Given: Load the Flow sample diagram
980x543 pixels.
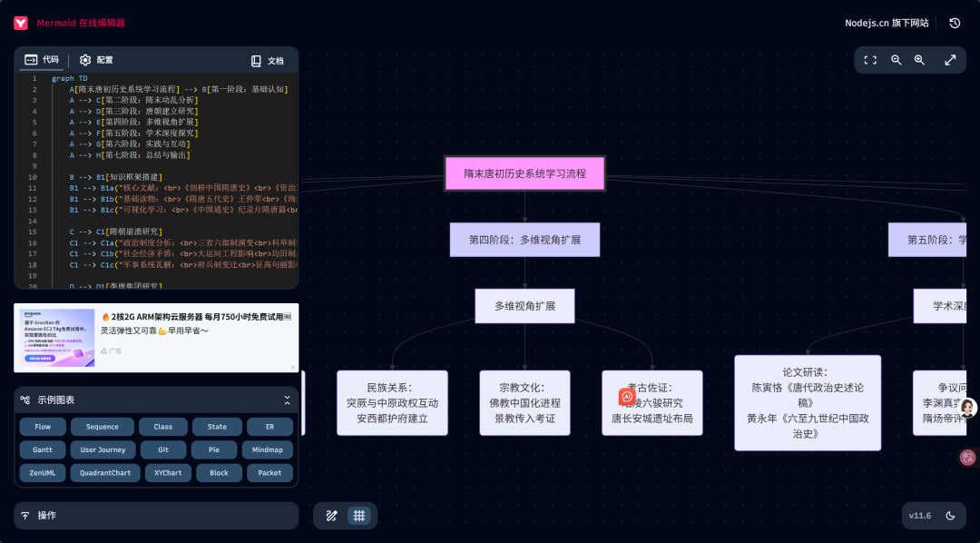Looking at the screenshot, I should (x=43, y=427).
